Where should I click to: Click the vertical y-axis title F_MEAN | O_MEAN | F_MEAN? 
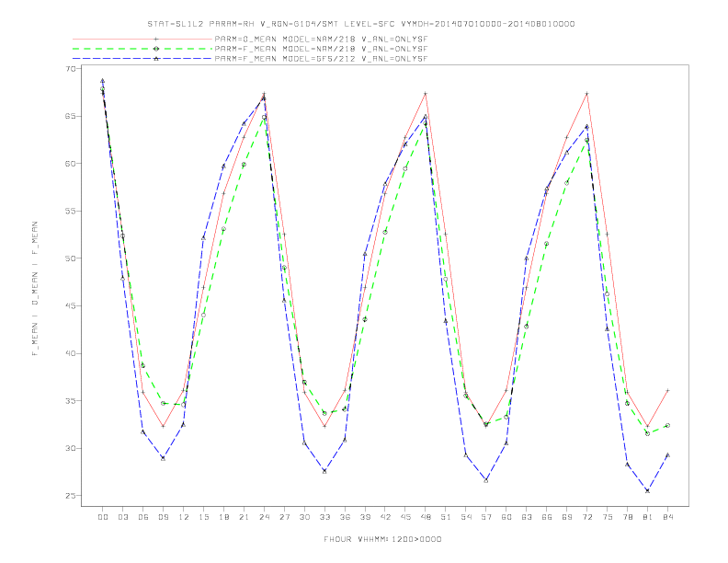tap(35, 289)
